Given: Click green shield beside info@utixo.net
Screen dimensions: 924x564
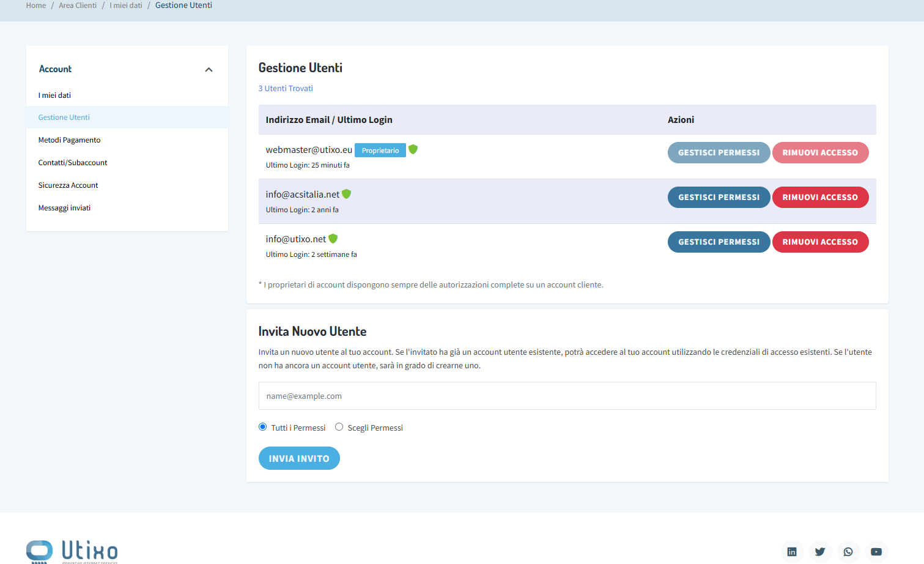Looking at the screenshot, I should coord(333,239).
